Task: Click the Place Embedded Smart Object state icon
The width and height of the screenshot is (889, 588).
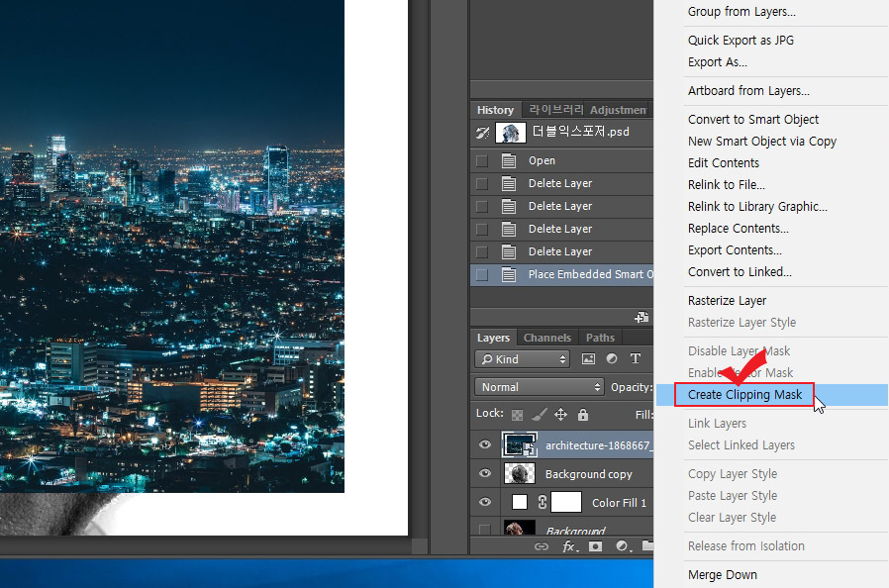Action: (509, 274)
